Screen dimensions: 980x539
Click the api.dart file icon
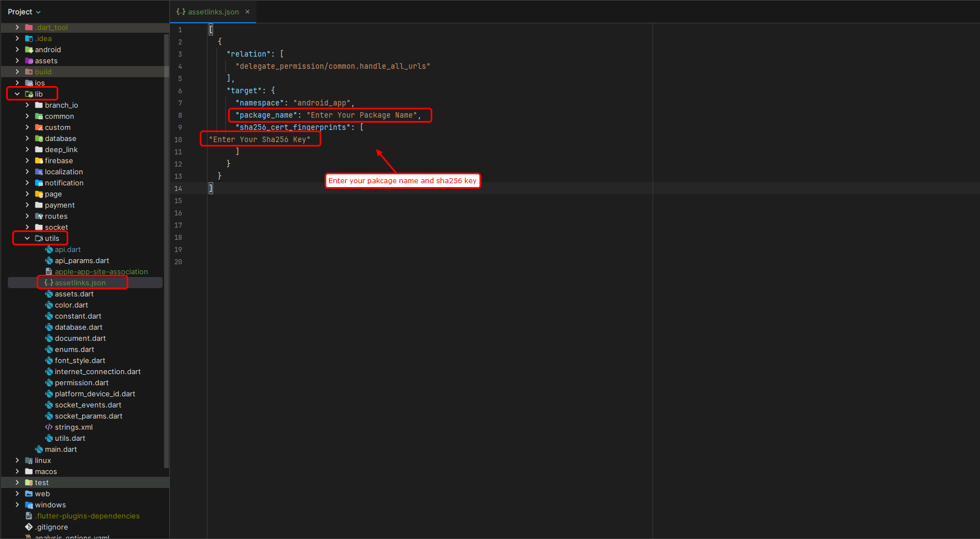pyautogui.click(x=50, y=249)
